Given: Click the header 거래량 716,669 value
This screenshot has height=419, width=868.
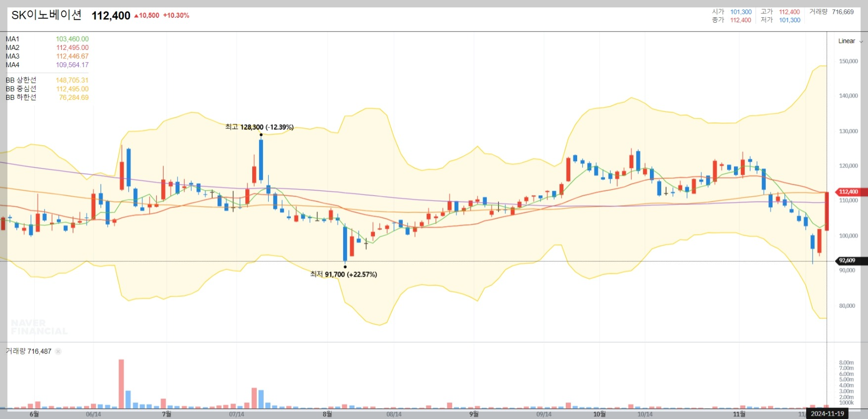Looking at the screenshot, I should click(831, 12).
